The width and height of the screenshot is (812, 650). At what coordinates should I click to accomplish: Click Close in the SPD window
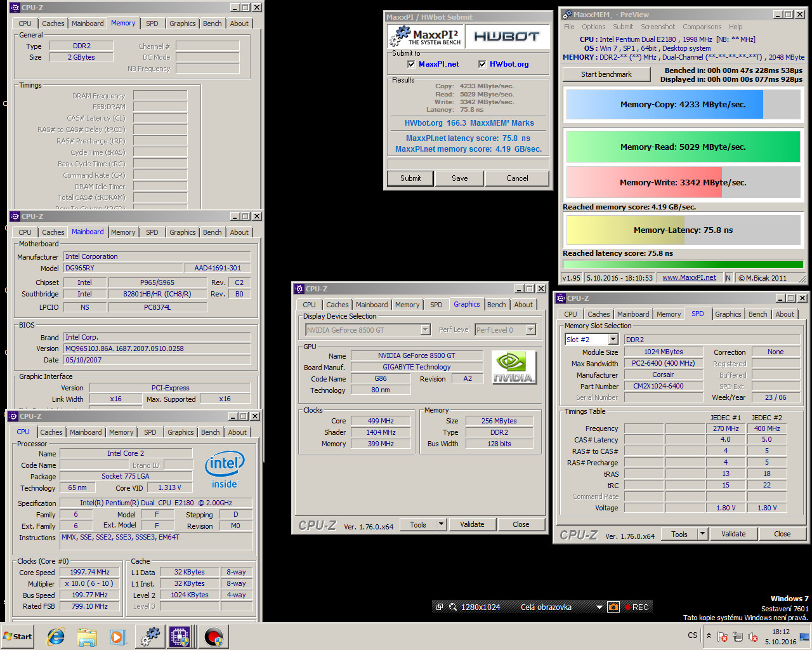pos(782,534)
